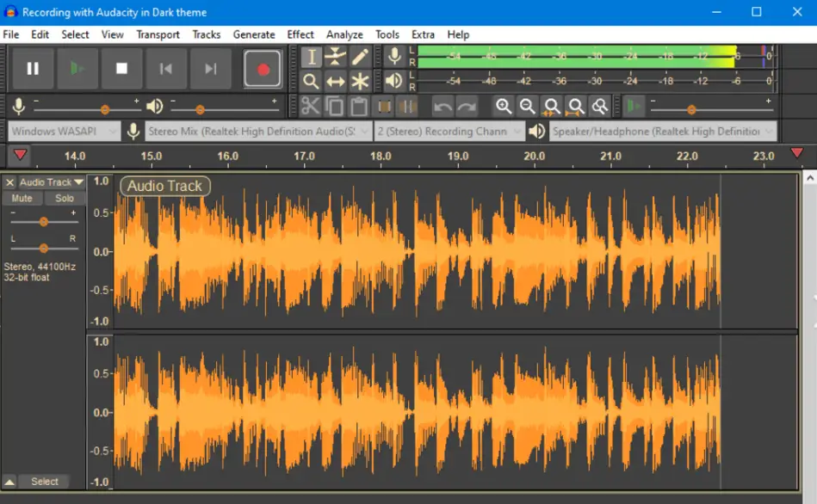Image resolution: width=817 pixels, height=504 pixels.
Task: Open the Help menu
Action: click(458, 34)
